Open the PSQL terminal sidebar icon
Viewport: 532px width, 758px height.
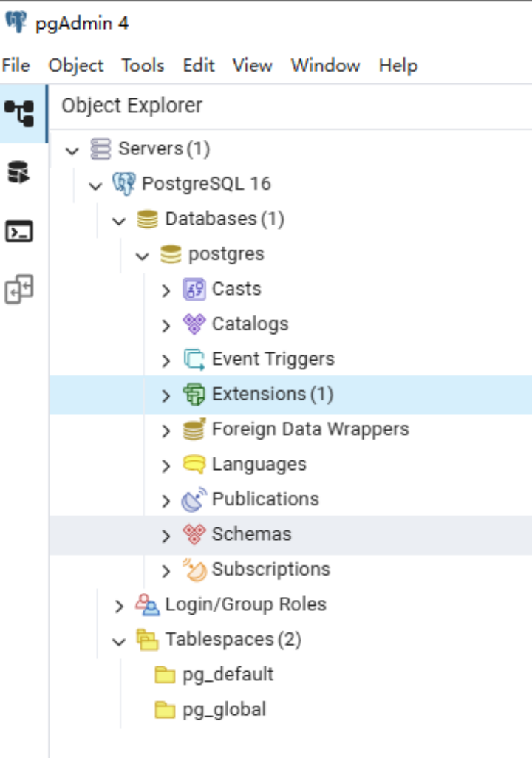19,231
